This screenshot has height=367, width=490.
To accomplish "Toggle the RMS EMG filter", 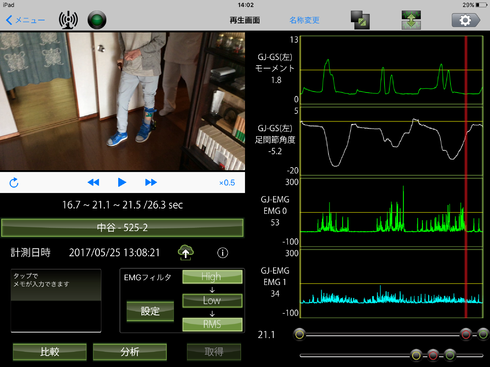I will (x=212, y=324).
